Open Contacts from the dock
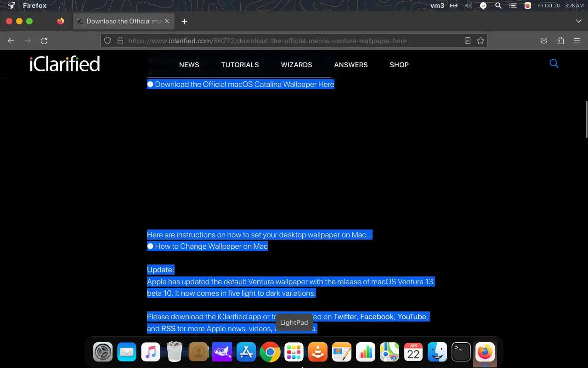Image resolution: width=588 pixels, height=368 pixels. pyautogui.click(x=198, y=352)
